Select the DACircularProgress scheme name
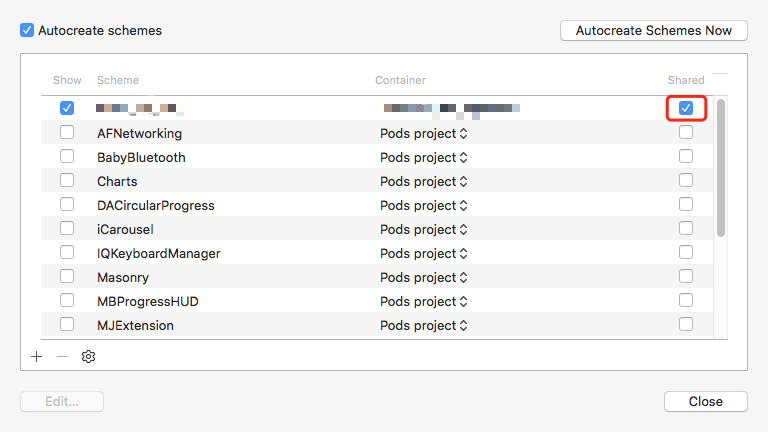This screenshot has height=432, width=768. pyautogui.click(x=155, y=205)
